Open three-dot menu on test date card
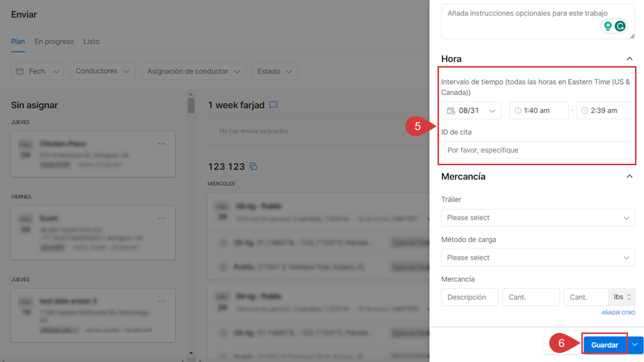Image resolution: width=644 pixels, height=362 pixels. (161, 301)
